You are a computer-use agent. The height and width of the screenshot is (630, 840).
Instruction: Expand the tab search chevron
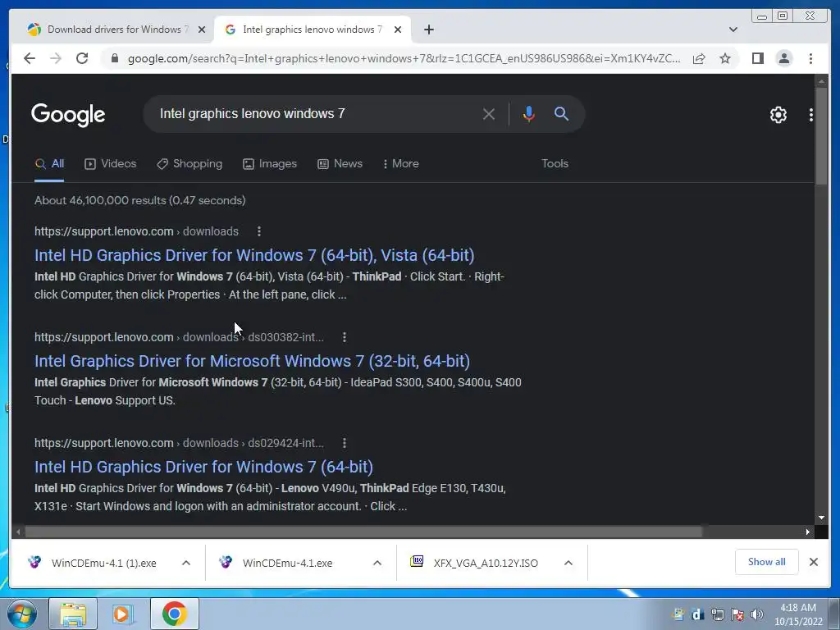pyautogui.click(x=733, y=30)
